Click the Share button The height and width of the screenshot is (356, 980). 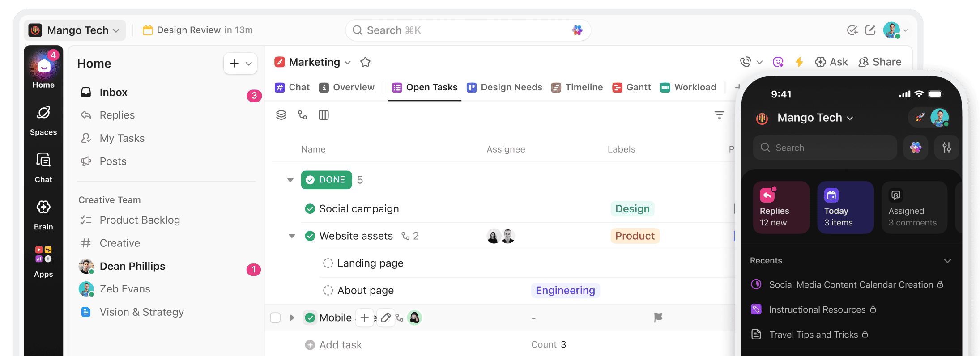[880, 62]
